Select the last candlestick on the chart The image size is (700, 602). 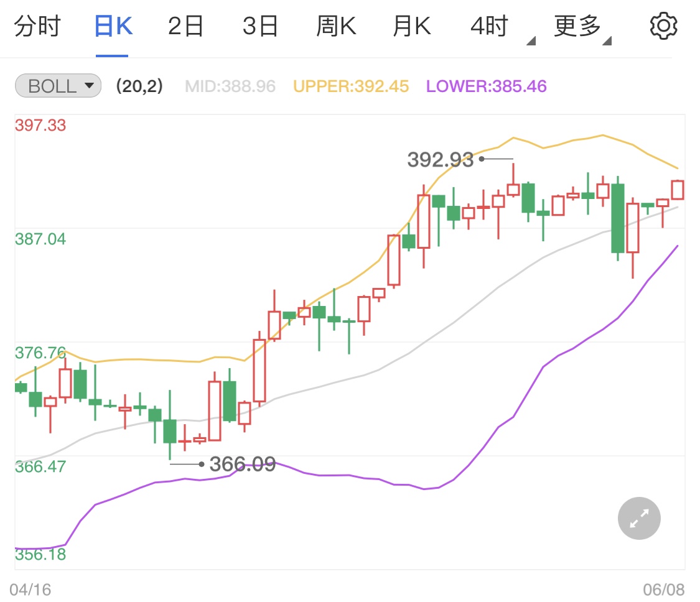pos(678,190)
